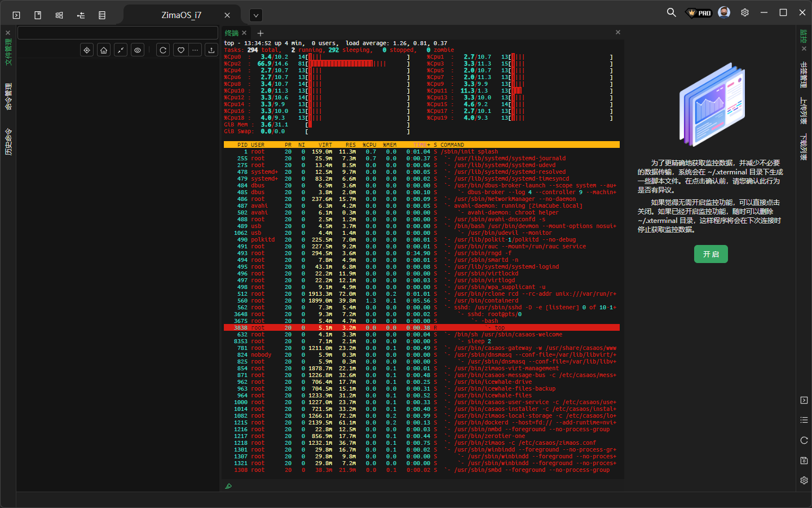
Task: Click the terminal icon in right sidebar
Action: [x=804, y=400]
